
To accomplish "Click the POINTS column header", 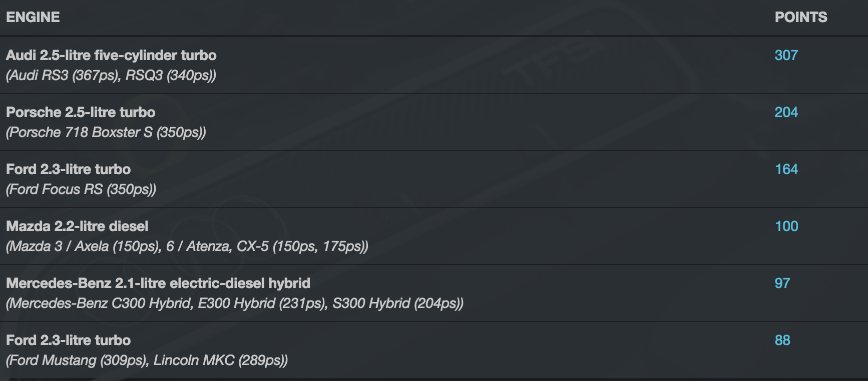I will point(800,17).
